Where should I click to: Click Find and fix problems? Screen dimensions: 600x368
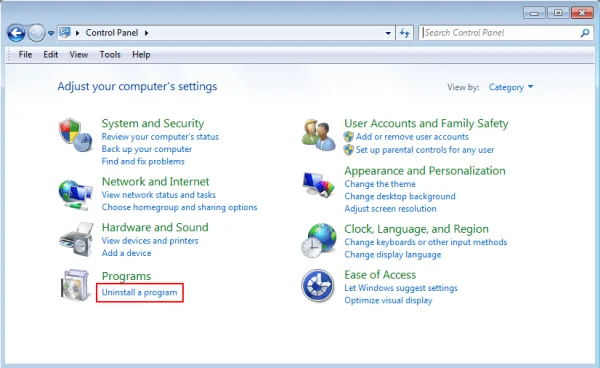pyautogui.click(x=143, y=161)
